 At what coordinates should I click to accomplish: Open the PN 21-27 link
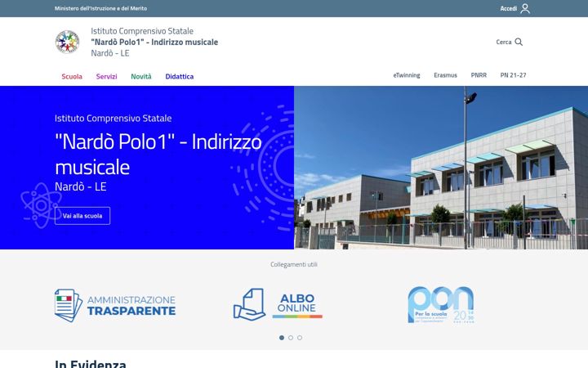(x=513, y=75)
